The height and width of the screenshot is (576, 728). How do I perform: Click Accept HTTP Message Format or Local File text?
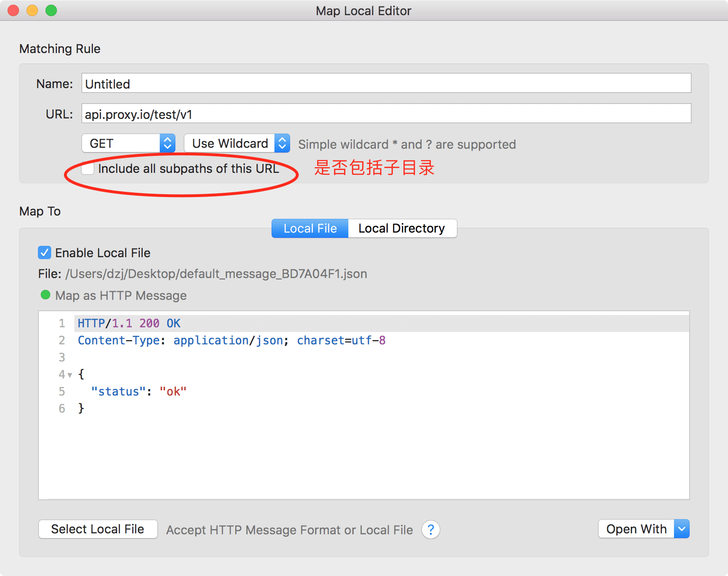pyautogui.click(x=290, y=530)
